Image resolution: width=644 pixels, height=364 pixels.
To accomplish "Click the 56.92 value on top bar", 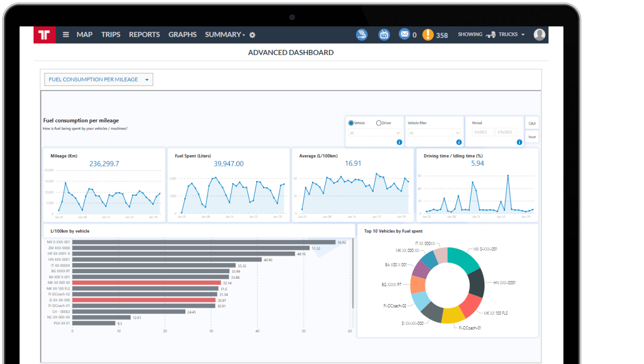I will (x=342, y=242).
